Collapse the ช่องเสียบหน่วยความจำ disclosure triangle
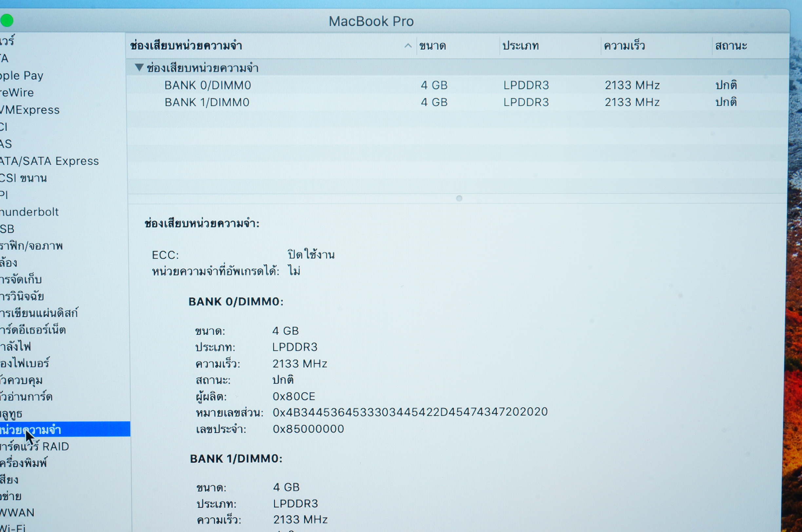802x532 pixels. pyautogui.click(x=139, y=67)
